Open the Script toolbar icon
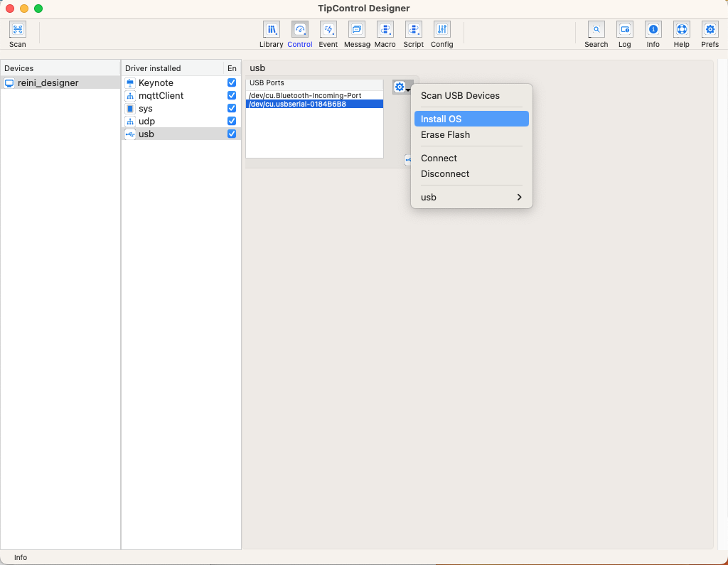This screenshot has width=728, height=565. [414, 30]
